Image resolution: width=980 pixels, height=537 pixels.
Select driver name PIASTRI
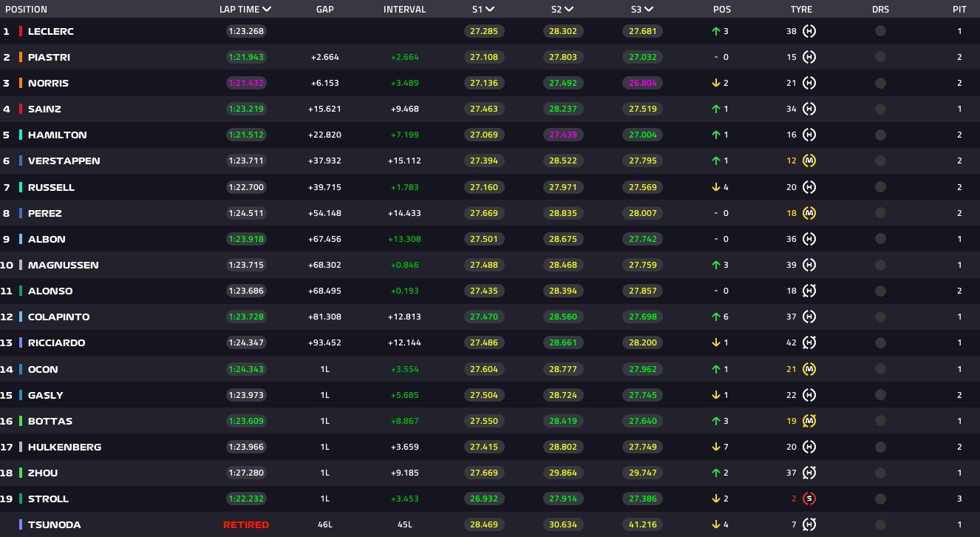49,57
